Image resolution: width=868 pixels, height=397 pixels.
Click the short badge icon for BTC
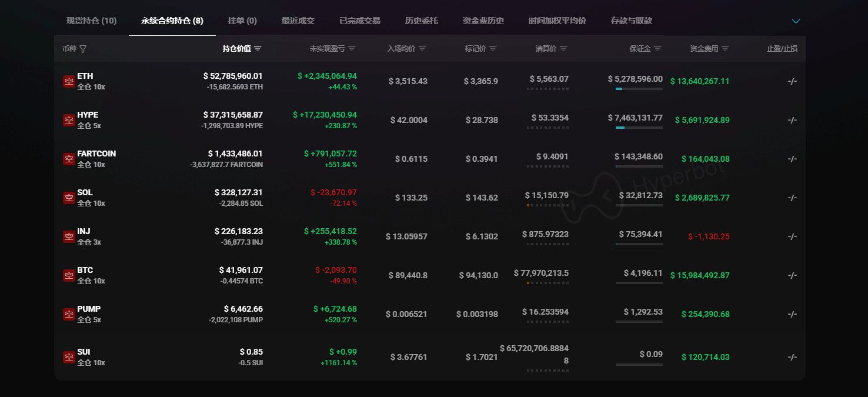pyautogui.click(x=69, y=275)
